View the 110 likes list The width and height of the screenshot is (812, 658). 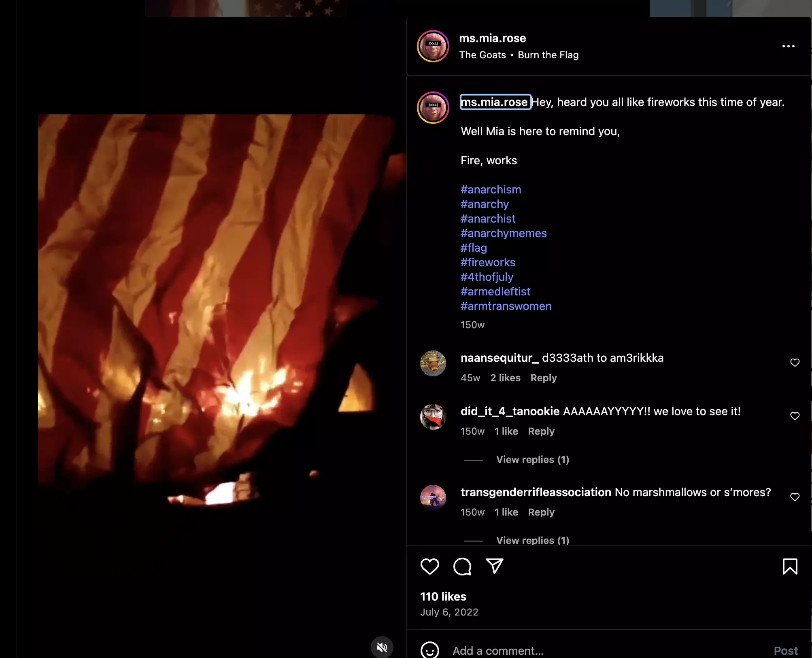[443, 596]
